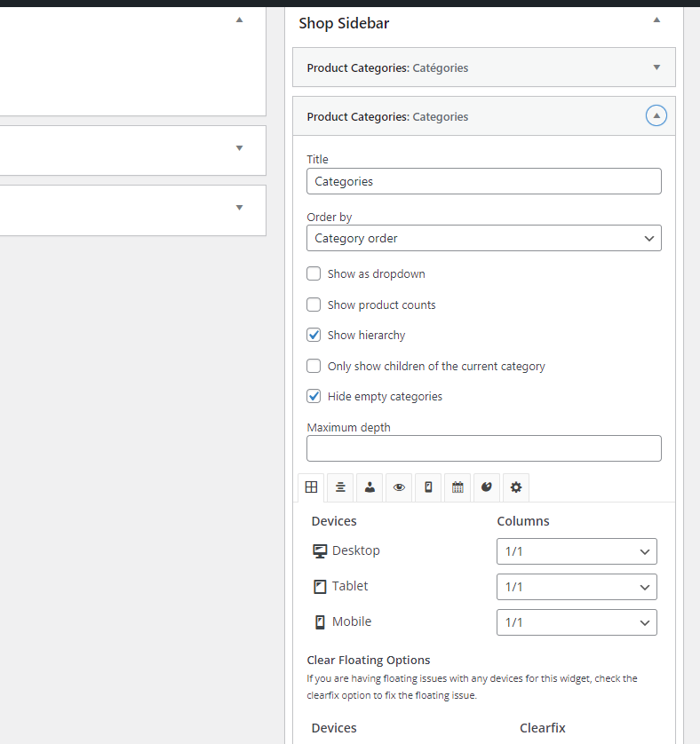Click the Maximum depth input field

coord(484,448)
